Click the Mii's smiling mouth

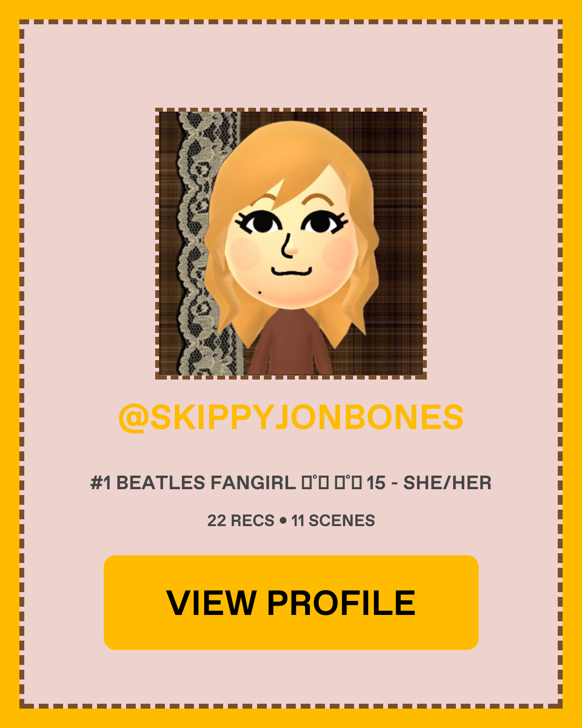291,271
